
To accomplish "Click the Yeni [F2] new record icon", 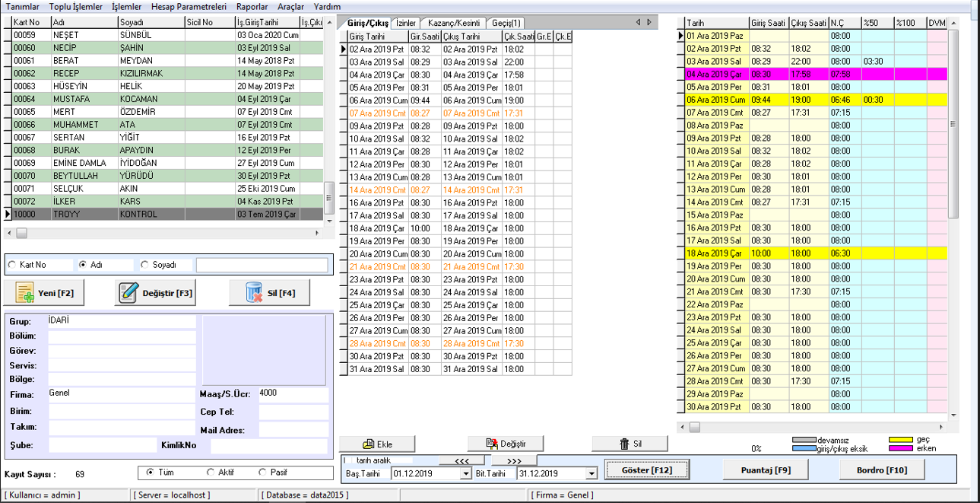I will coord(24,293).
